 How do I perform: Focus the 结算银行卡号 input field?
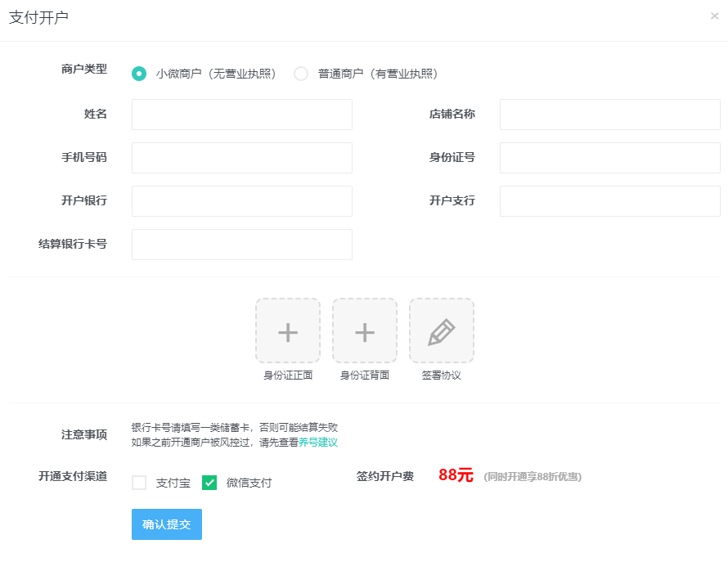[x=241, y=244]
